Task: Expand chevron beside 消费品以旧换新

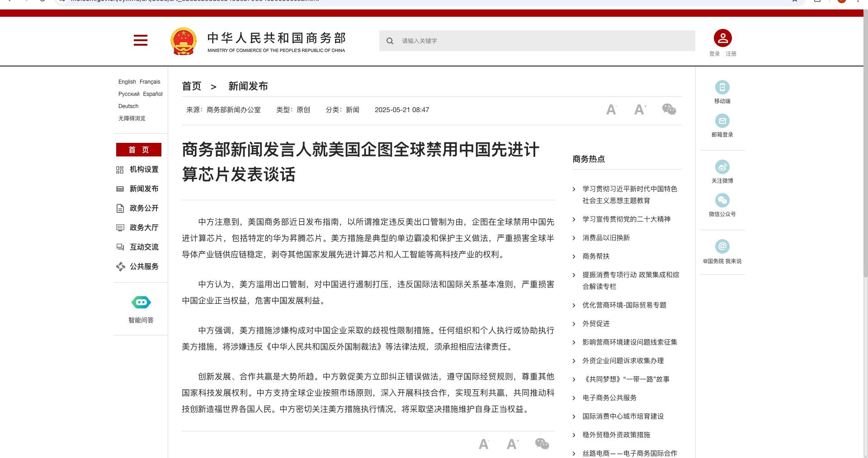Action: 574,238
